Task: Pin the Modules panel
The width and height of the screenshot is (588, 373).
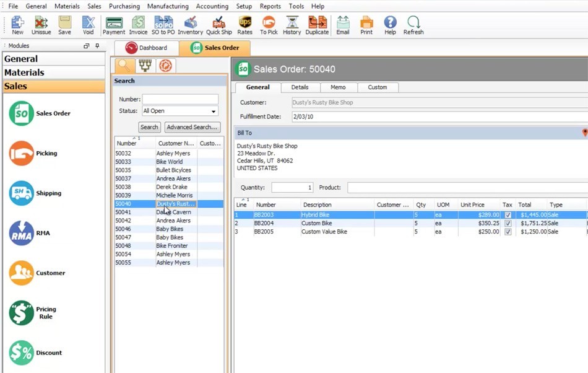Action: [97, 45]
